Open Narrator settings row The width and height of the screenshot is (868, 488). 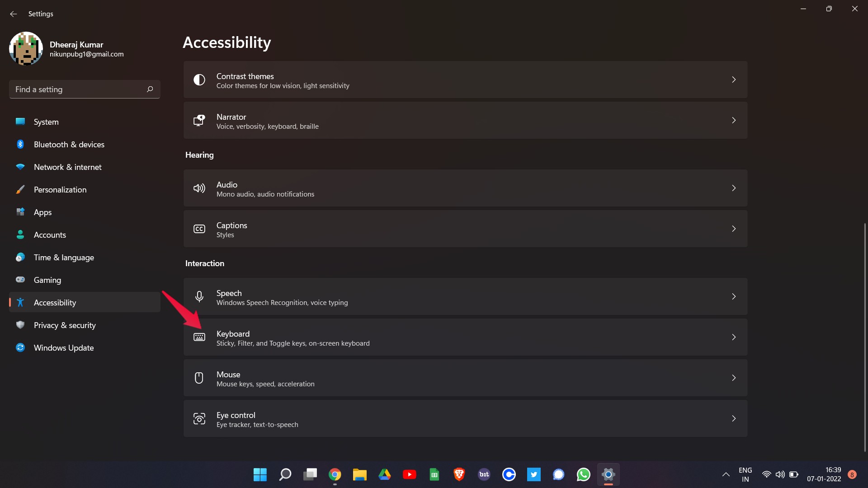tap(465, 121)
